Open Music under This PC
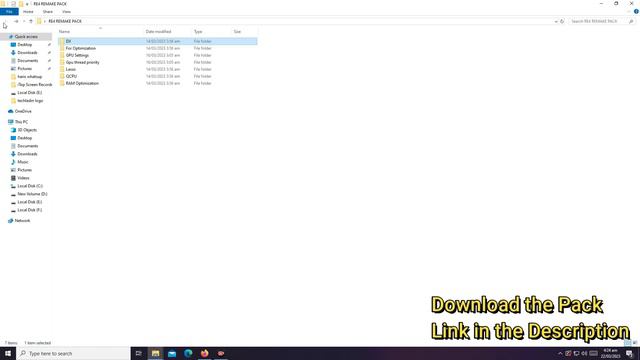Screen dimensions: 640x360 23,162
